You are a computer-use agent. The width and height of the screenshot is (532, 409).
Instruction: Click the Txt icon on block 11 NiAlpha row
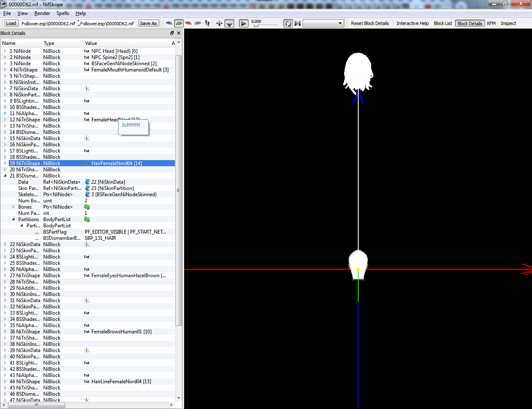click(86, 113)
